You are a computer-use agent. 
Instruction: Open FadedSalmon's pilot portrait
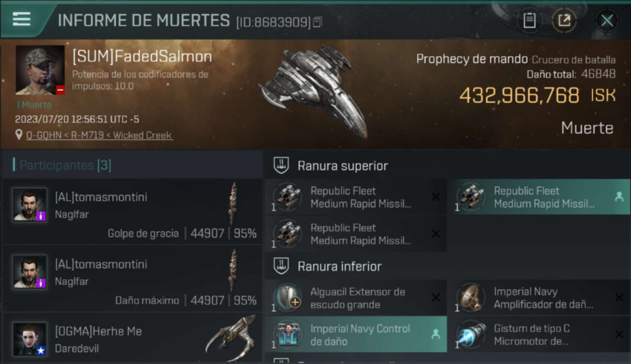[x=40, y=70]
